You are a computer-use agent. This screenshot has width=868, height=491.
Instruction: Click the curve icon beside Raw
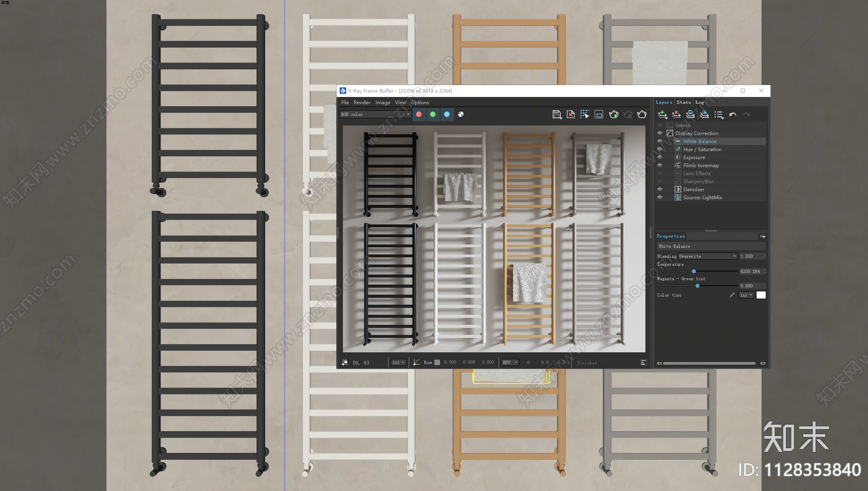click(416, 362)
